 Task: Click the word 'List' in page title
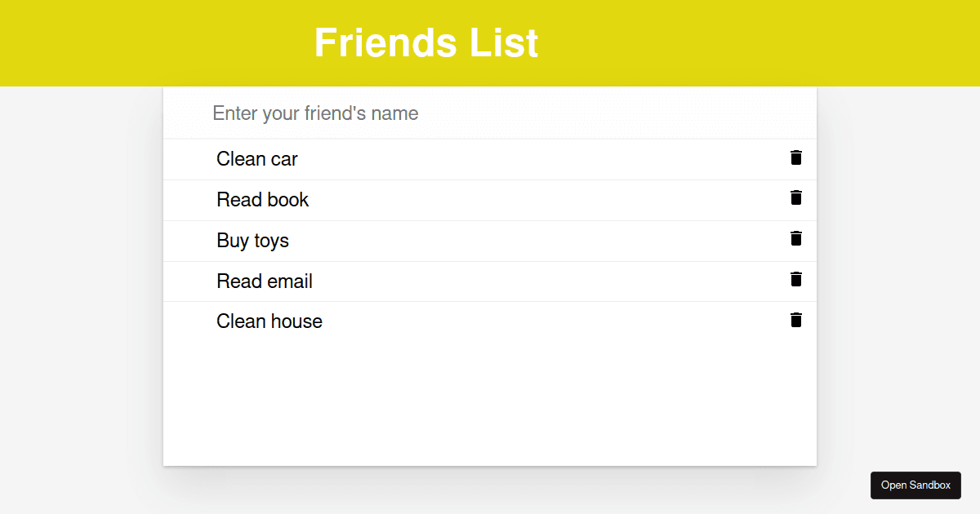pos(504,42)
